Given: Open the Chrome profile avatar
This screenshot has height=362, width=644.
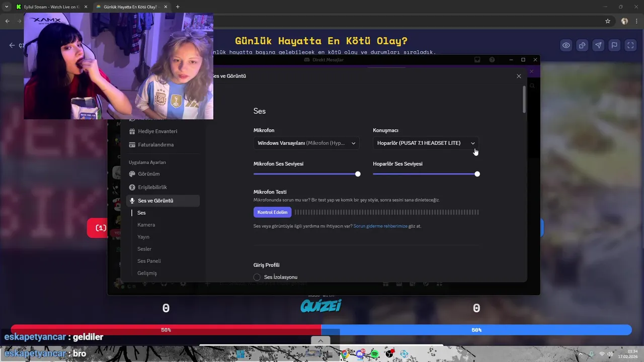Looking at the screenshot, I should 624,21.
